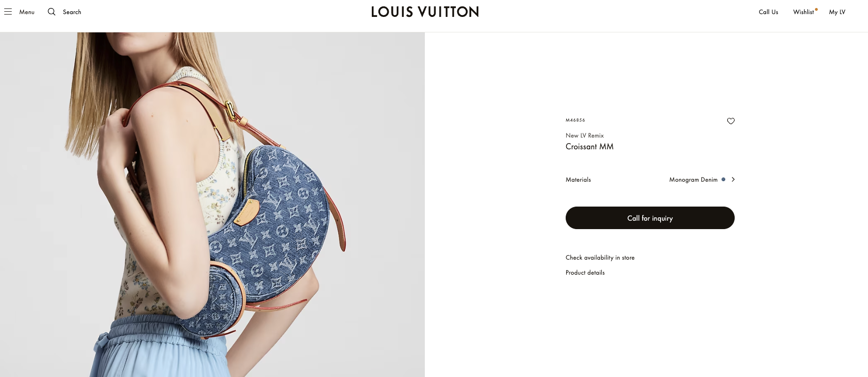The image size is (868, 377).
Task: Open Call Us in header
Action: tap(768, 12)
